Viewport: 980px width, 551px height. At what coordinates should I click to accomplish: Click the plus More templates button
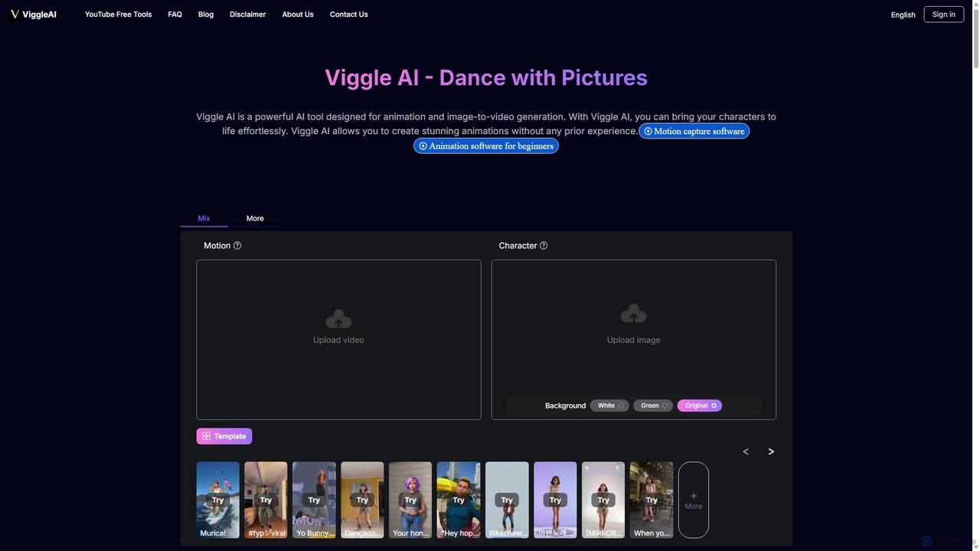(694, 500)
